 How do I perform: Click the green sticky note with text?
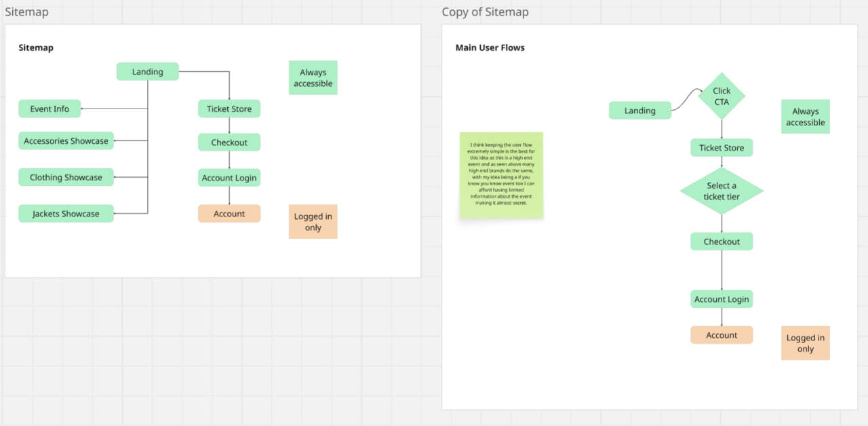(501, 175)
